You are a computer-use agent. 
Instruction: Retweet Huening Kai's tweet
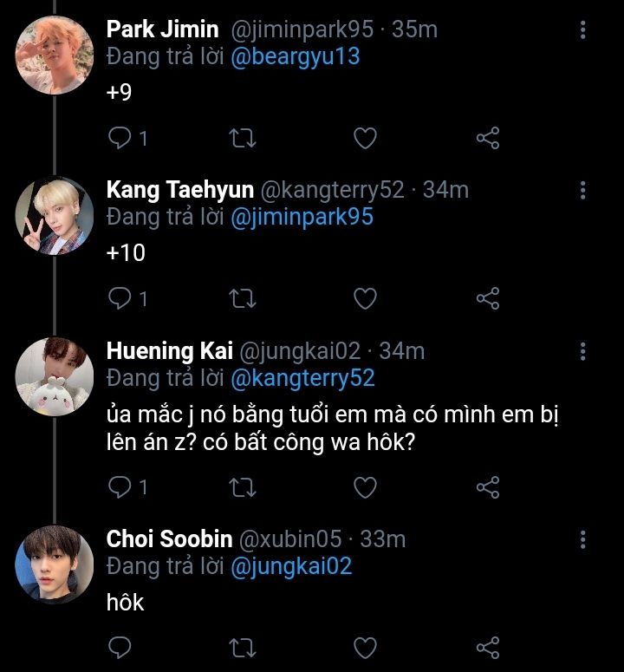point(243,487)
